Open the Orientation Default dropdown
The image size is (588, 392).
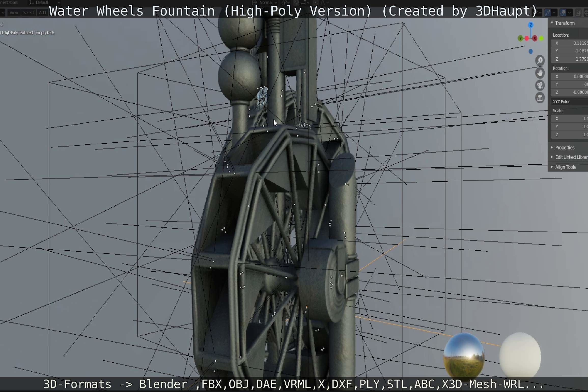coord(44,3)
